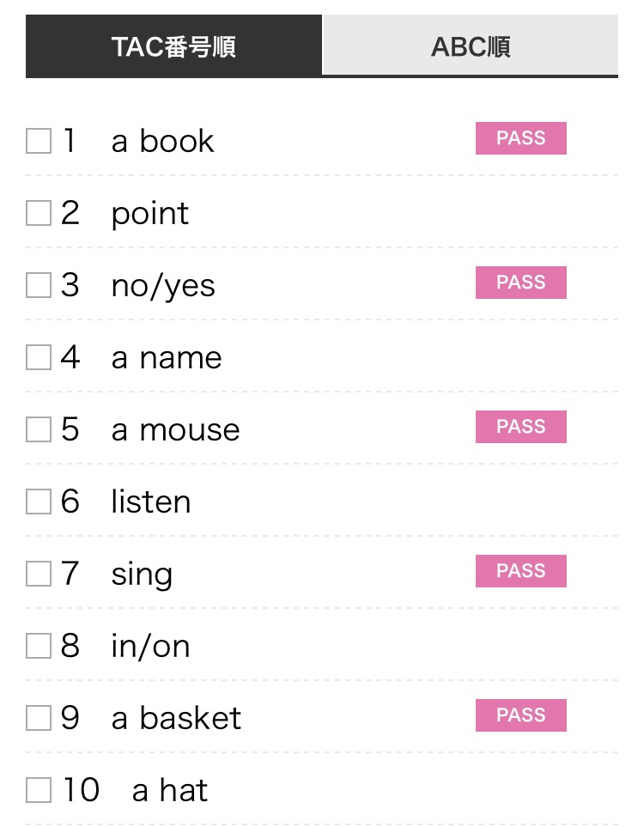Select the checkbox for a hat
Image resolution: width=644 pixels, height=827 pixels.
pos(39,790)
